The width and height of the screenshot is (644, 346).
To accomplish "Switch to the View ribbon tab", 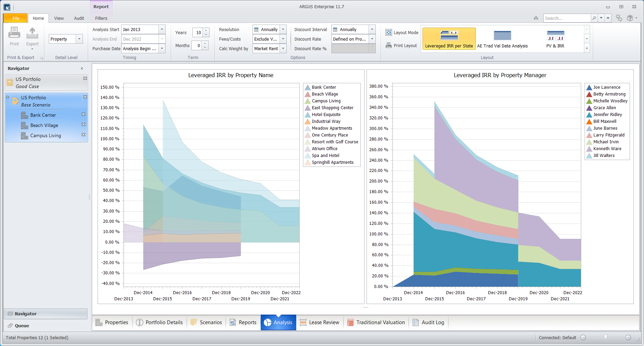I will tap(59, 18).
